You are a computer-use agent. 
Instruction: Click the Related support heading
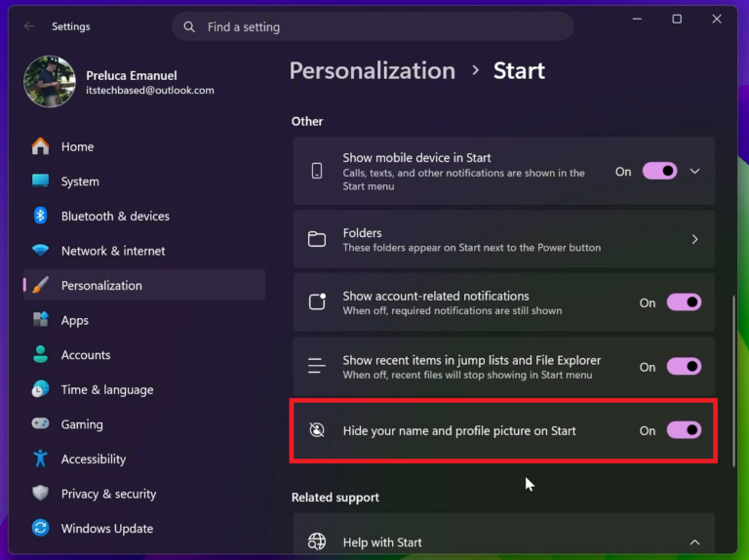(x=335, y=498)
